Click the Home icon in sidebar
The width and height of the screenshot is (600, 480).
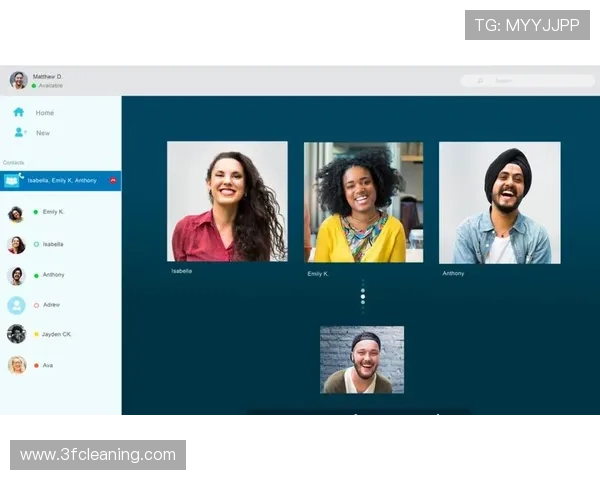point(18,113)
